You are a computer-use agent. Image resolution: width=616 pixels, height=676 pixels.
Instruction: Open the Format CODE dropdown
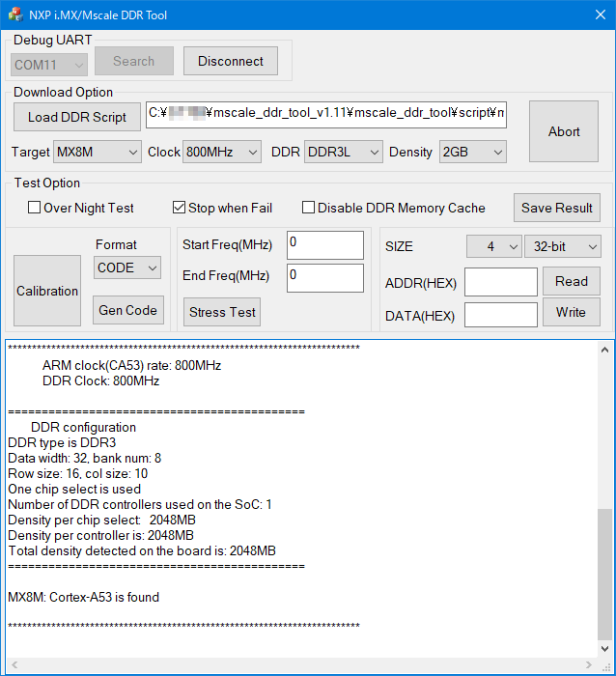[127, 268]
